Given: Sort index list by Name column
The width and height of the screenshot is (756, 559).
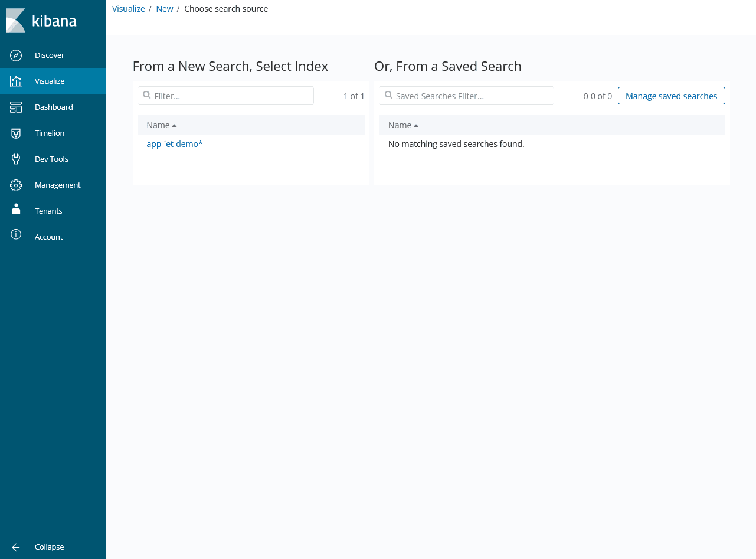Looking at the screenshot, I should tap(161, 125).
